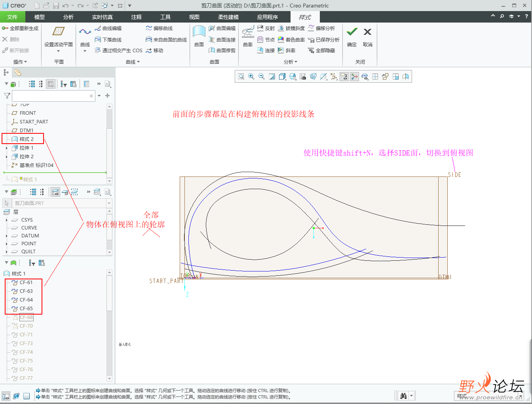Switch to the 模型 ribbon tab
Viewport: 532px width, 404px height.
pyautogui.click(x=40, y=17)
